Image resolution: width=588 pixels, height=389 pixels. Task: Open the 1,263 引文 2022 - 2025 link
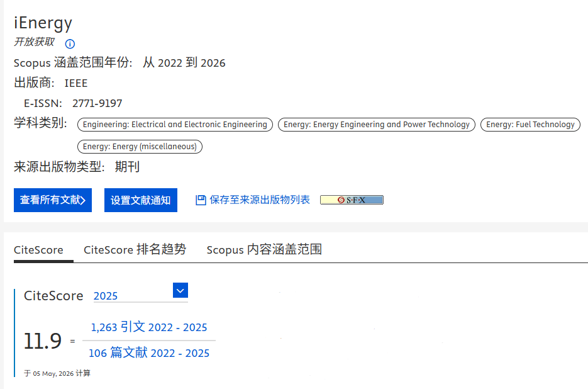point(149,327)
